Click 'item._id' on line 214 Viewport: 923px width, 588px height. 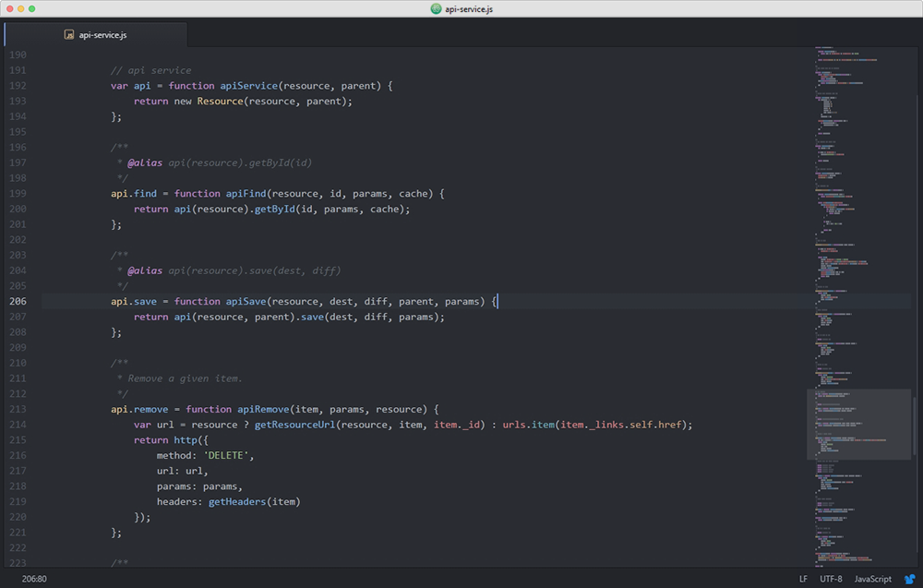pyautogui.click(x=457, y=425)
